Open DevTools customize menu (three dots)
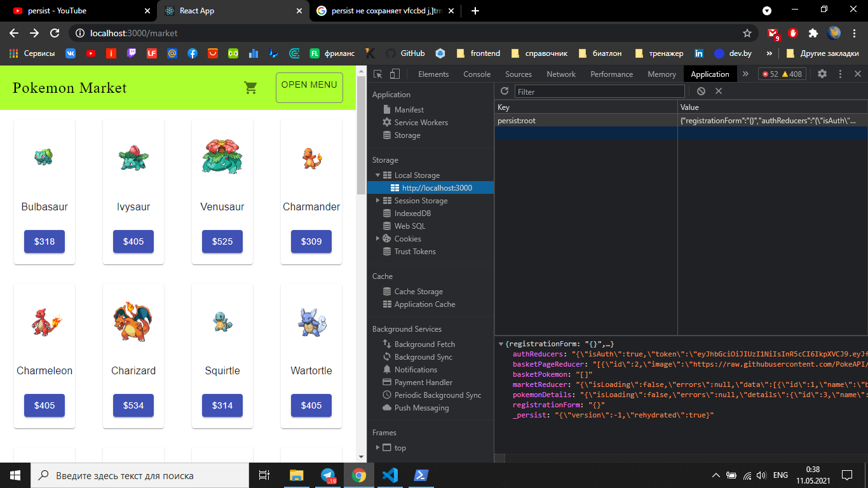Image resolution: width=868 pixels, height=488 pixels. [840, 74]
